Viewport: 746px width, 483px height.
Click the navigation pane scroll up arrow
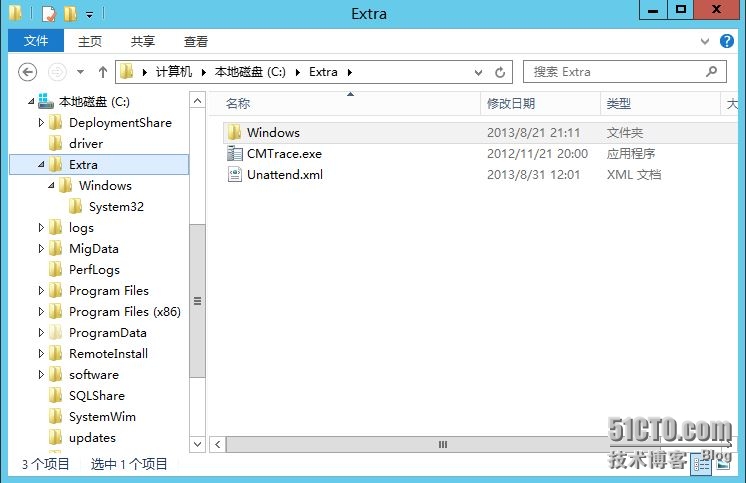[x=197, y=100]
